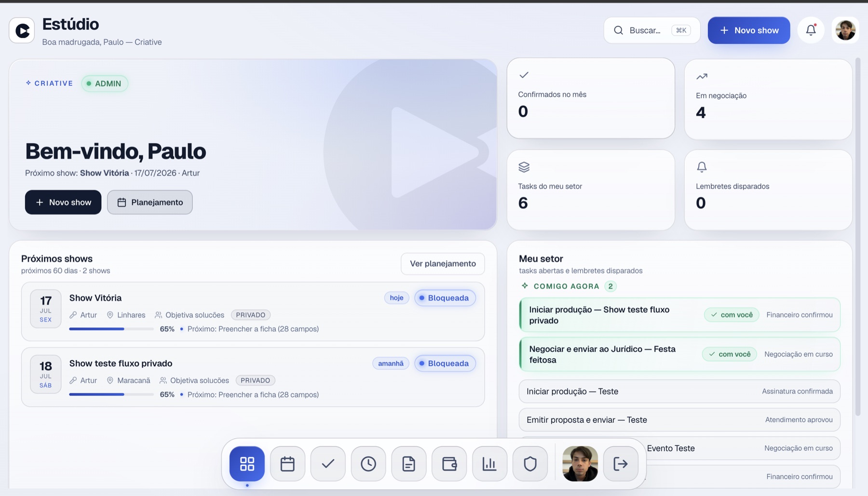Open the user avatar in top right
Screen dimensions: 868x496
point(845,30)
